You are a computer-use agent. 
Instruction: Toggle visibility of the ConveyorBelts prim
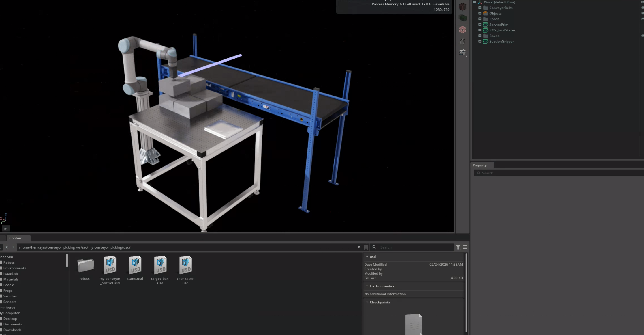[x=642, y=8]
